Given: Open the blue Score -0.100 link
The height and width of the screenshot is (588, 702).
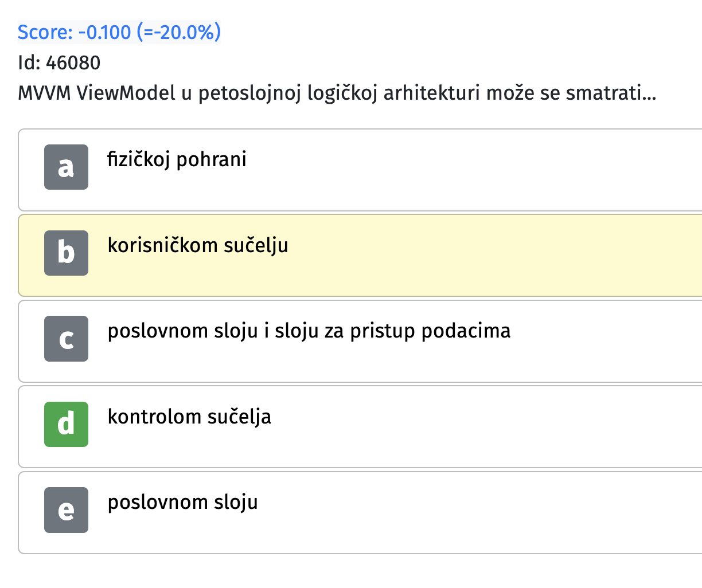Looking at the screenshot, I should [119, 32].
